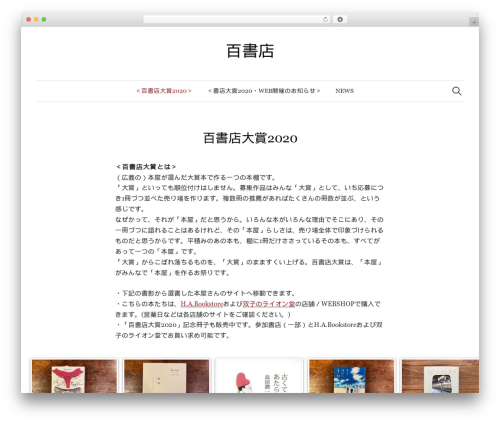This screenshot has width=500, height=423.
Task: Reload the page with the refresh icon
Action: (x=325, y=19)
